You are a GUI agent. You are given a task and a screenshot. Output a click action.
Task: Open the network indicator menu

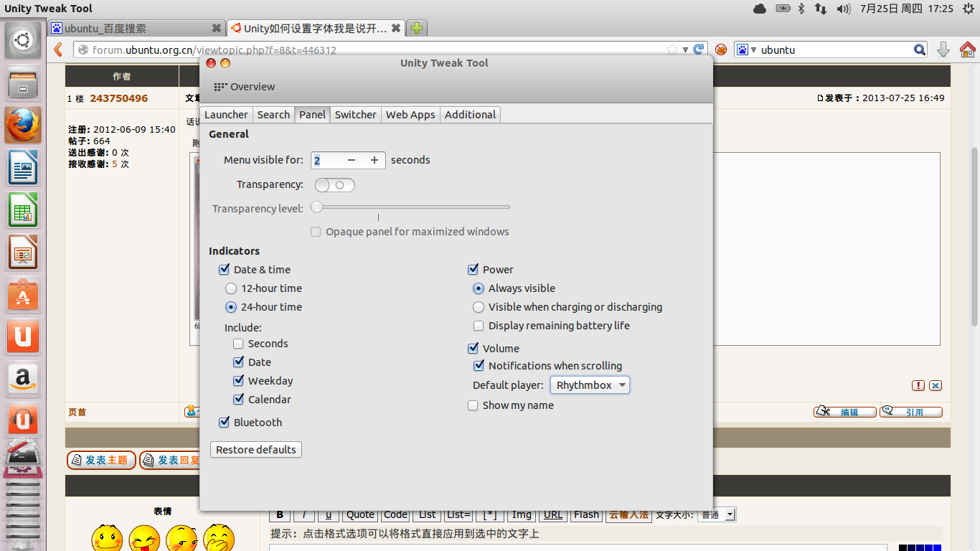(x=821, y=9)
